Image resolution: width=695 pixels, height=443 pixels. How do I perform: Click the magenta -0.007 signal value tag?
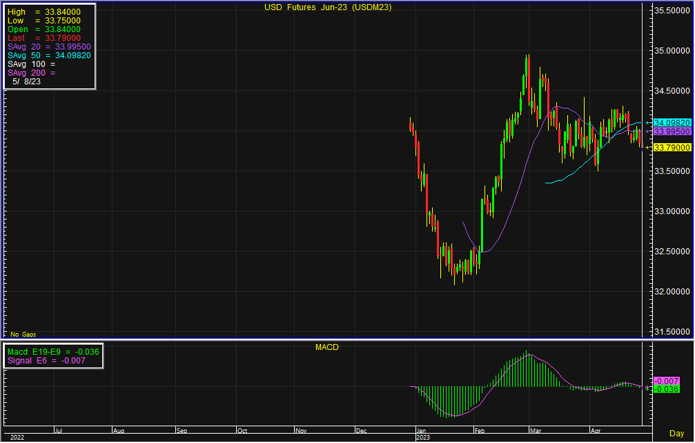pyautogui.click(x=665, y=381)
